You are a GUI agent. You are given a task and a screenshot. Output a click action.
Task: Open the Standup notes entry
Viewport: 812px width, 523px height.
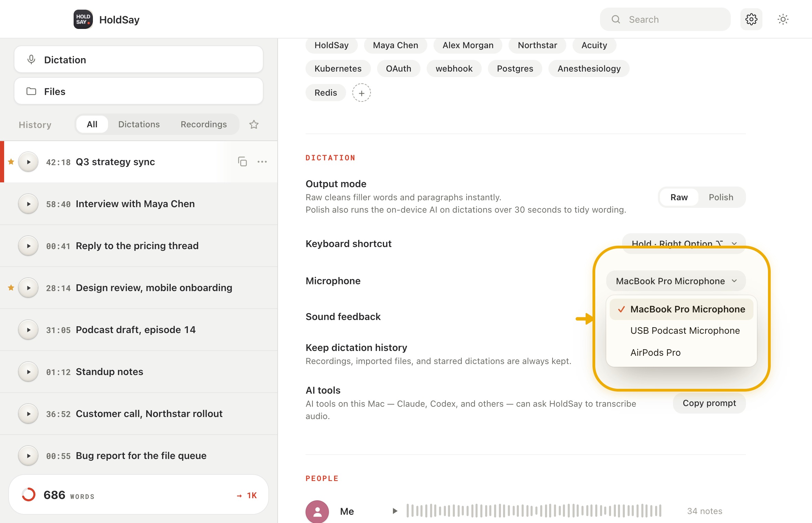click(x=139, y=372)
